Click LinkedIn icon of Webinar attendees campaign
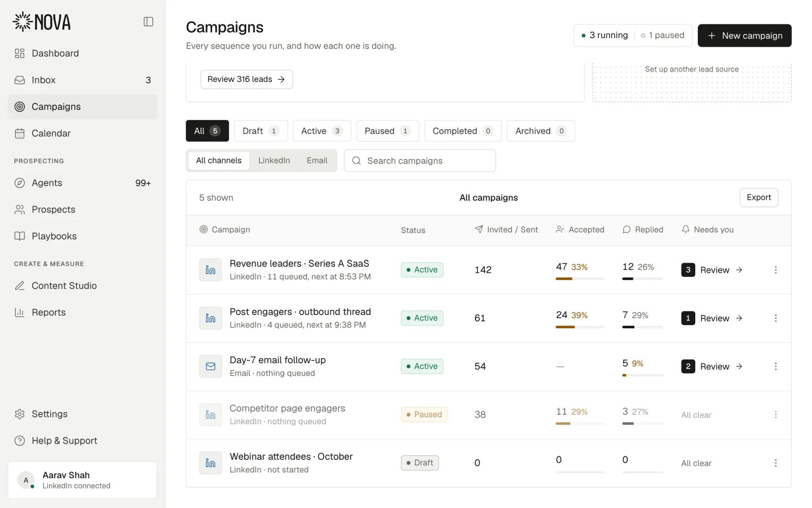812x508 pixels. pos(211,463)
